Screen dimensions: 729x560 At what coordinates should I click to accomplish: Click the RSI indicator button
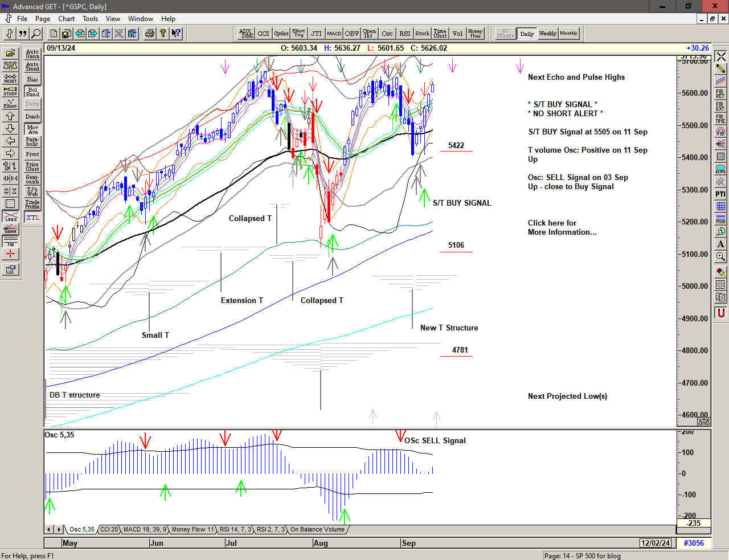coord(404,34)
